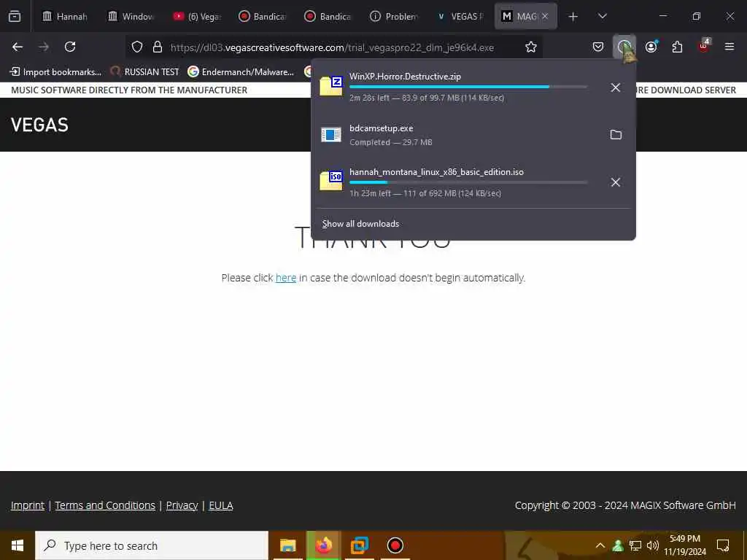
Task: Switch to the YouTube Vegas tab
Action: 197,16
